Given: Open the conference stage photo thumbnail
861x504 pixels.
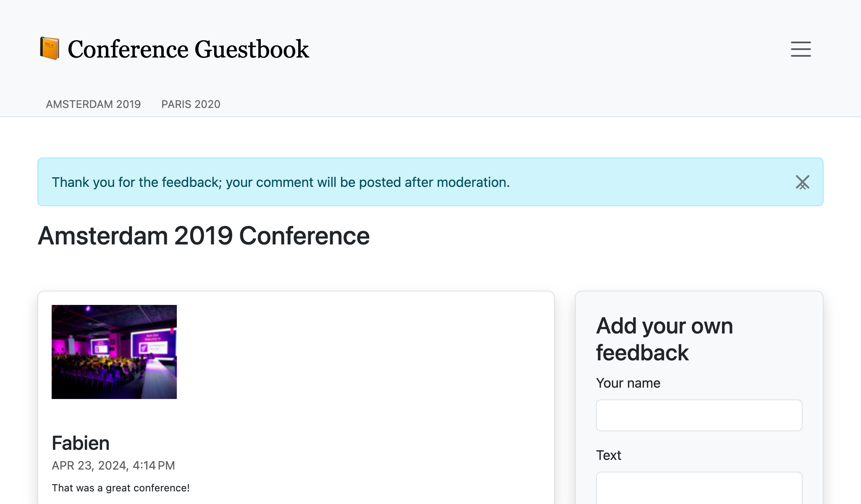Looking at the screenshot, I should pyautogui.click(x=114, y=352).
